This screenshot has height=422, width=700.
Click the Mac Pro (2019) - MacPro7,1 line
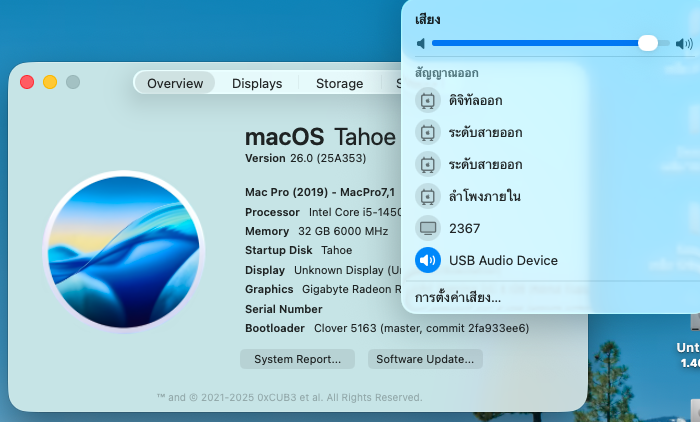click(x=320, y=192)
